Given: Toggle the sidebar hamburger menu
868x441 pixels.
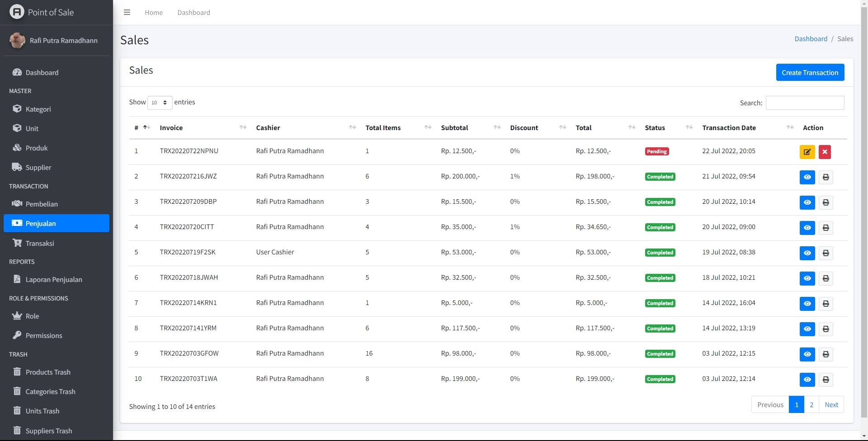Looking at the screenshot, I should coord(127,12).
